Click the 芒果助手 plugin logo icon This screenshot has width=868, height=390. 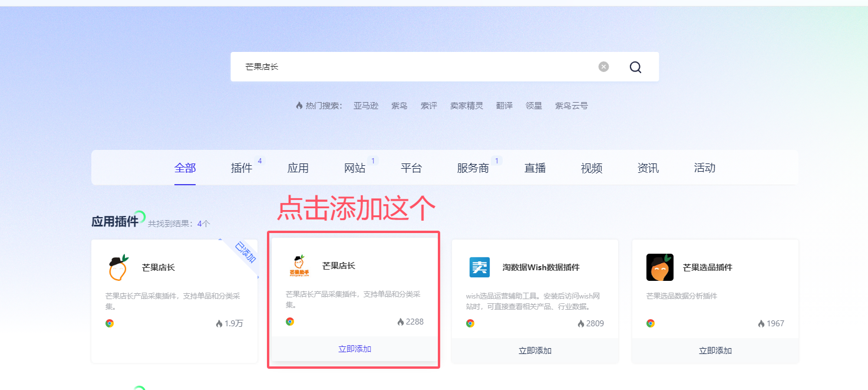pyautogui.click(x=299, y=266)
